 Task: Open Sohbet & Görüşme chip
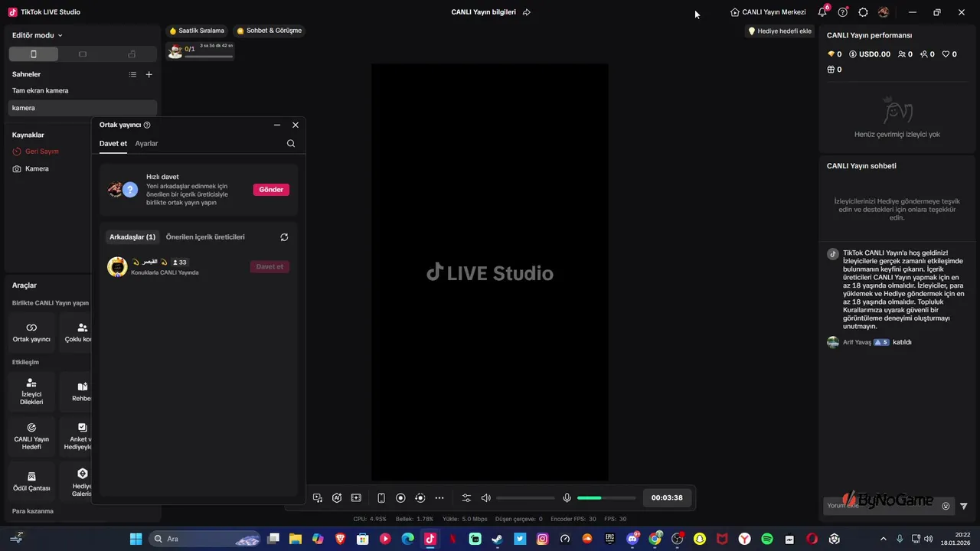(269, 31)
